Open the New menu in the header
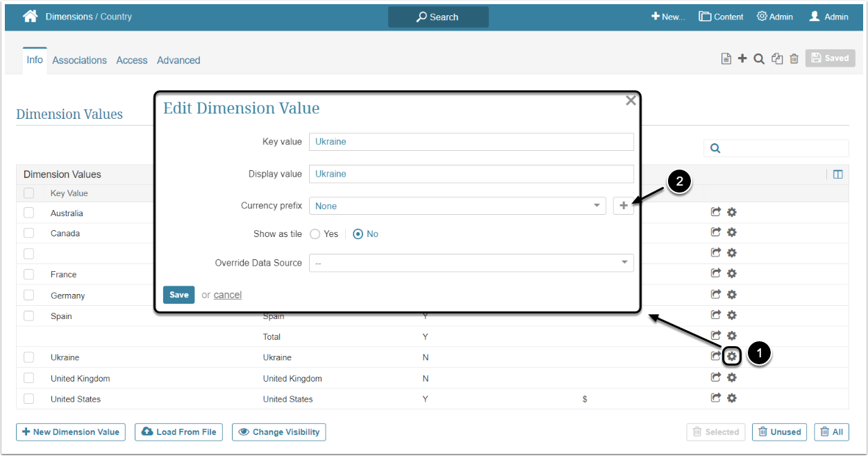The height and width of the screenshot is (456, 868). pyautogui.click(x=667, y=17)
